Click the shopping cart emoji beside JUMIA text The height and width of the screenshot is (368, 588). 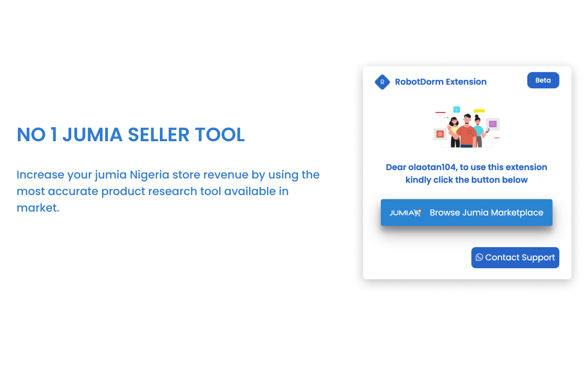(418, 212)
